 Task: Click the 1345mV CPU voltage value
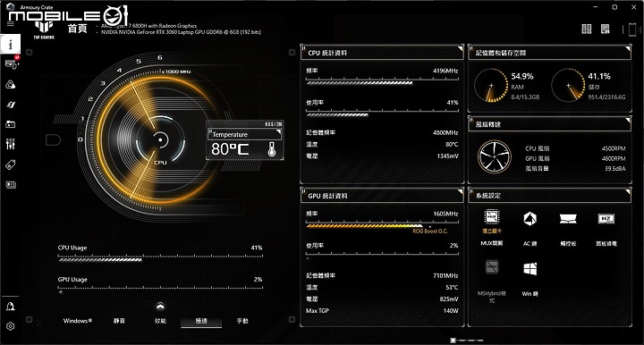(x=448, y=156)
